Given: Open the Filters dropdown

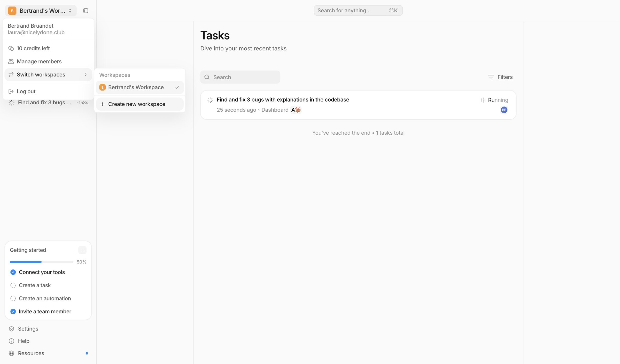Looking at the screenshot, I should [500, 77].
